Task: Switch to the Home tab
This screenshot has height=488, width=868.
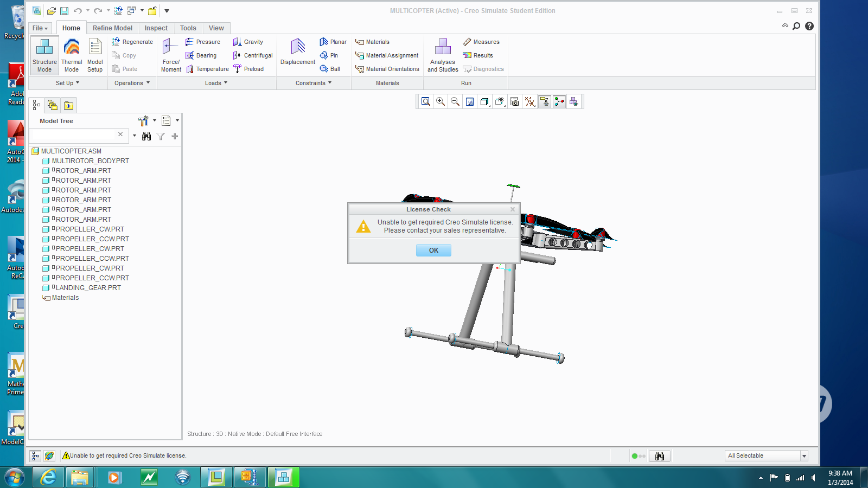Action: (x=71, y=28)
